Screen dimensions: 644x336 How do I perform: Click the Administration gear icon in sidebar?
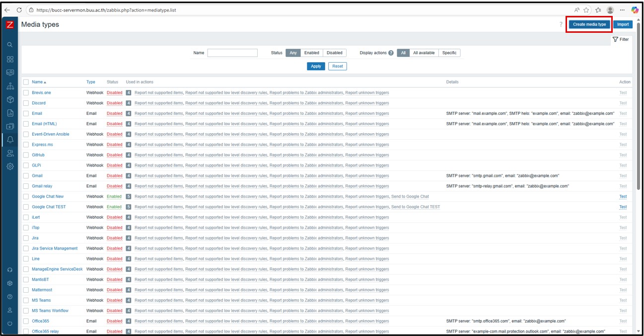10,167
